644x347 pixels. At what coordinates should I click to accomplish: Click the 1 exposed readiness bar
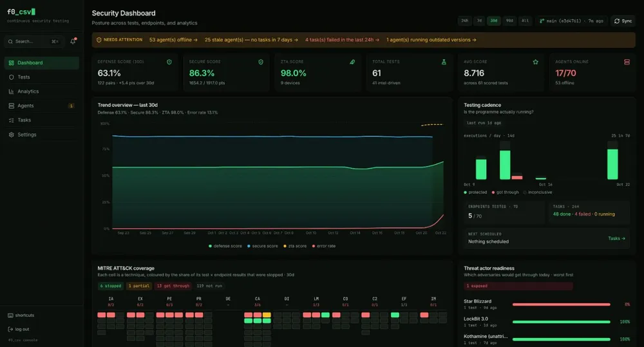click(518, 286)
